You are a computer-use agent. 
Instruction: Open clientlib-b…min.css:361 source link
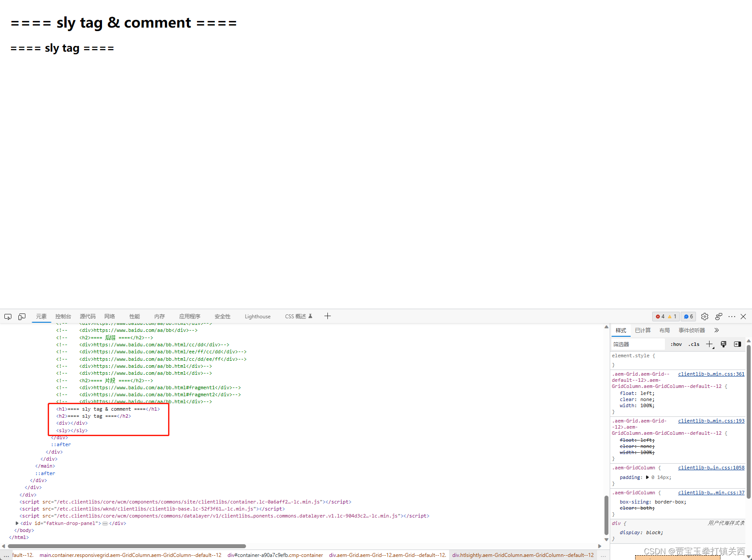[x=711, y=374]
